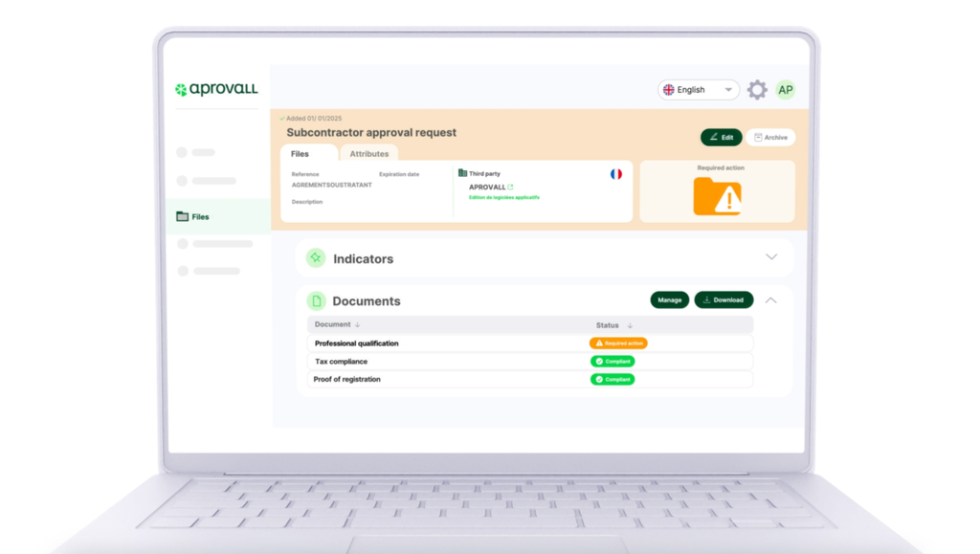Screen dimensions: 980x554
Task: Open the AP user avatar
Action: (785, 90)
